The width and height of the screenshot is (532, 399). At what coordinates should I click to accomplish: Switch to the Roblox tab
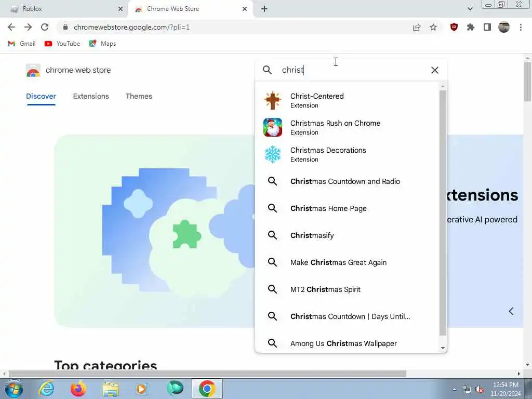coord(64,9)
